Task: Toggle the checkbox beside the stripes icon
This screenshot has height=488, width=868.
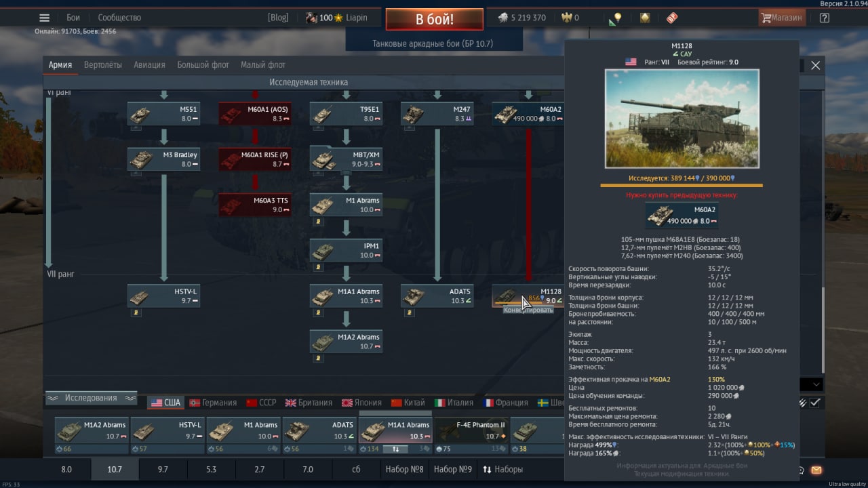Action: [815, 403]
